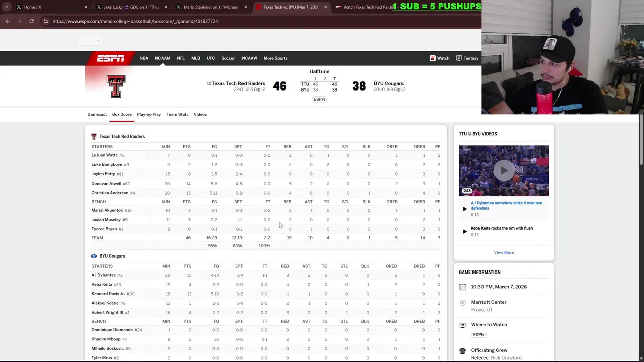Close the Texas Tech vs. BYU tab
Viewport: 644px width, 362px height.
[x=325, y=7]
